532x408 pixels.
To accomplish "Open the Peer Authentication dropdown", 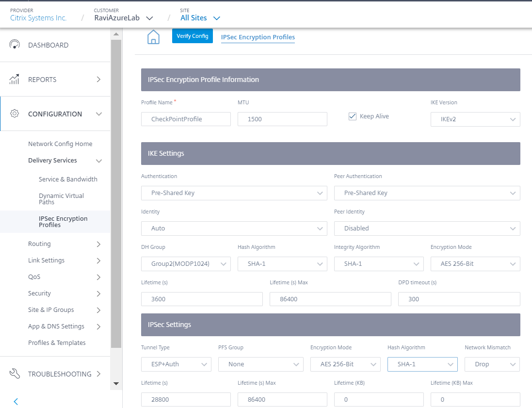I will (x=427, y=193).
